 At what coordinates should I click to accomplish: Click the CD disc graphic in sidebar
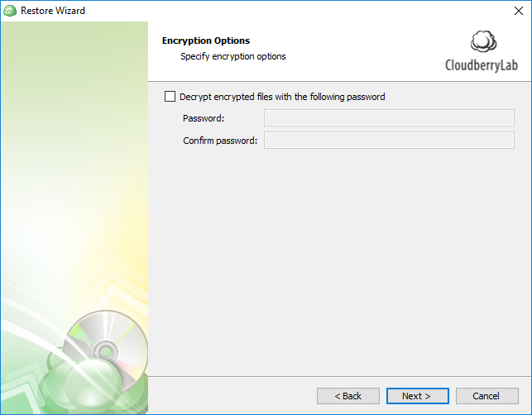coord(106,351)
